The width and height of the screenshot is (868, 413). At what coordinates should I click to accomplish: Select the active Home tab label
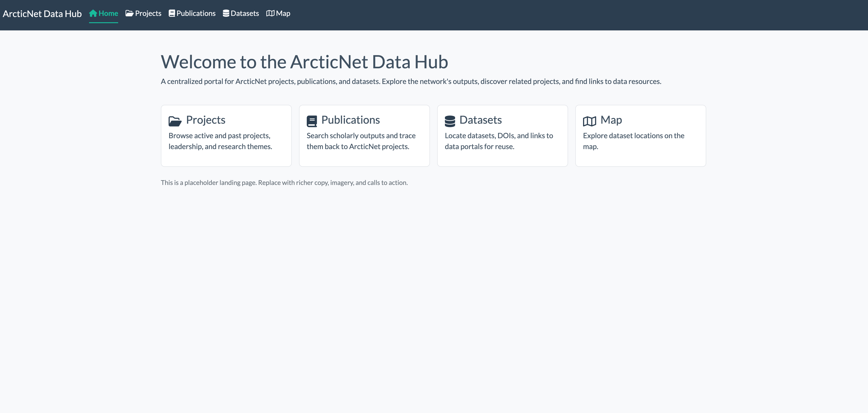[108, 13]
